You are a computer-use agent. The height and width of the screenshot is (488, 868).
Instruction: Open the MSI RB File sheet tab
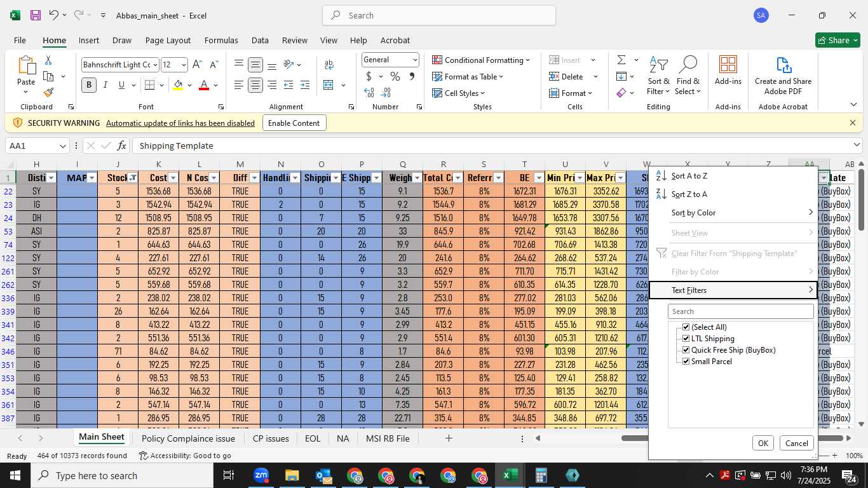[388, 438]
